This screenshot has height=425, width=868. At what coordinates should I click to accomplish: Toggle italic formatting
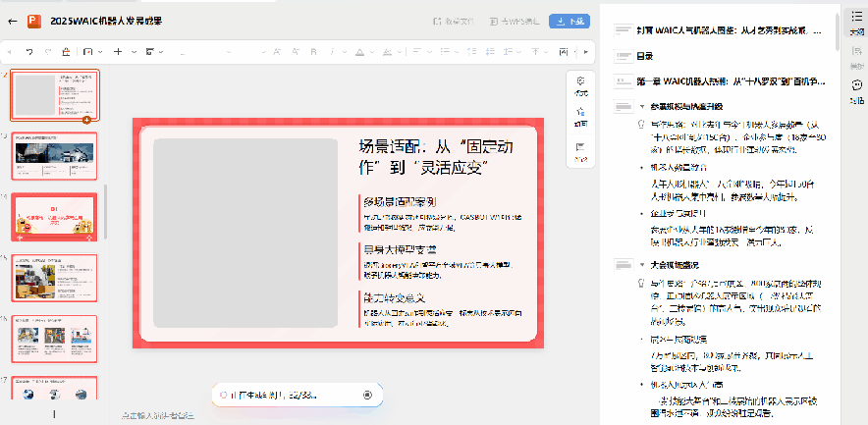point(332,52)
